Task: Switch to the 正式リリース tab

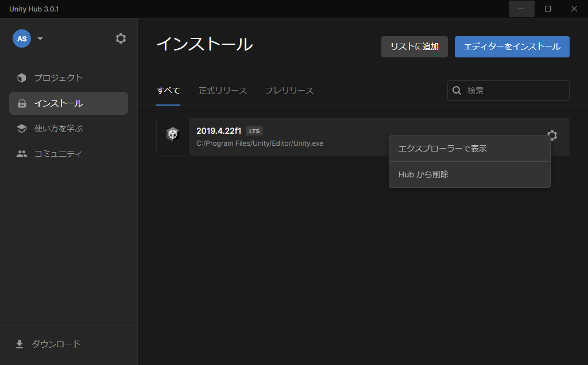Action: coord(223,91)
